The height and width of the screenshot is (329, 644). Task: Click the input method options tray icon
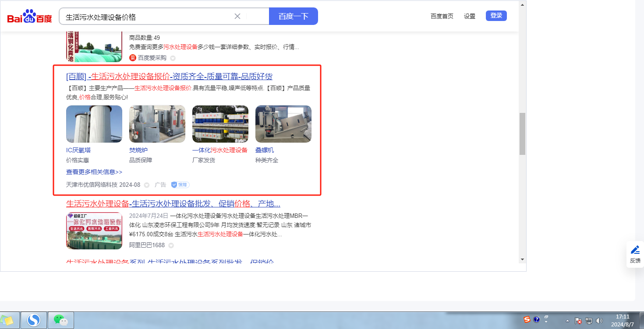click(x=546, y=319)
